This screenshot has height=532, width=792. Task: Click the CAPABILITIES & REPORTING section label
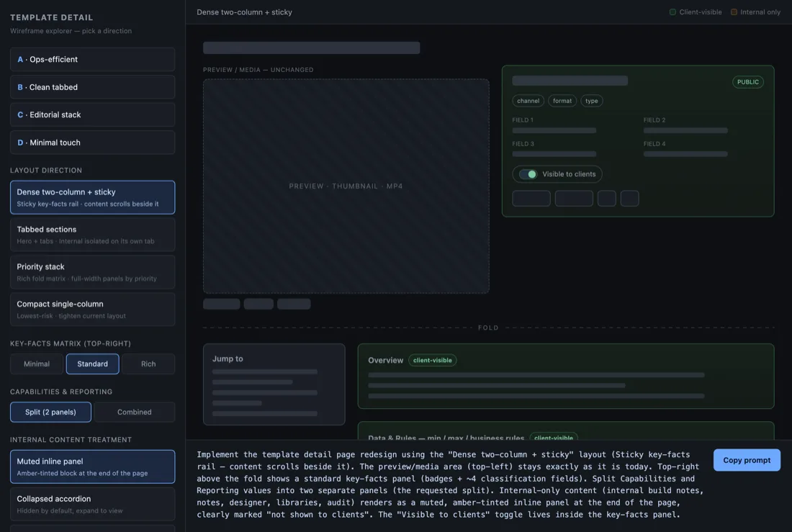(61, 392)
